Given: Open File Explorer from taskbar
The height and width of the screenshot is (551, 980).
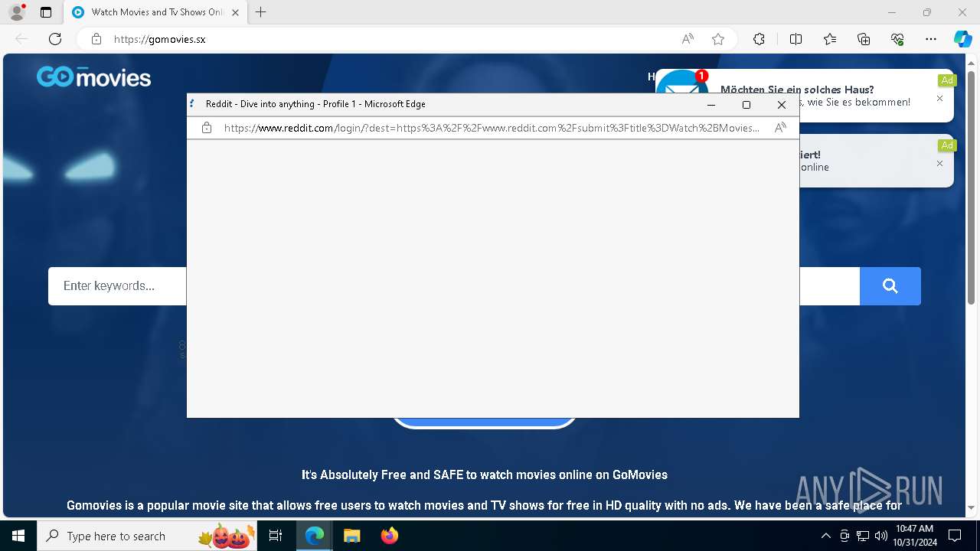Looking at the screenshot, I should [x=351, y=536].
